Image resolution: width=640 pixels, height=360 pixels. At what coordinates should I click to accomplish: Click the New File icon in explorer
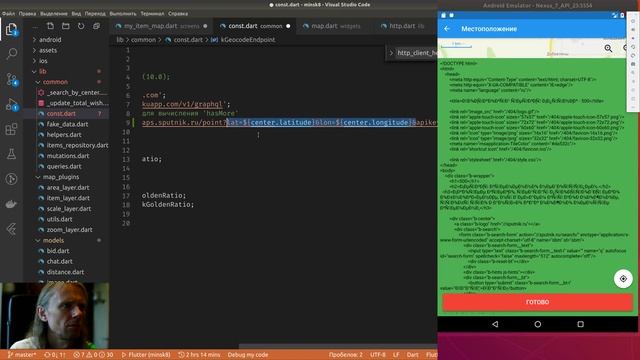click(50, 26)
